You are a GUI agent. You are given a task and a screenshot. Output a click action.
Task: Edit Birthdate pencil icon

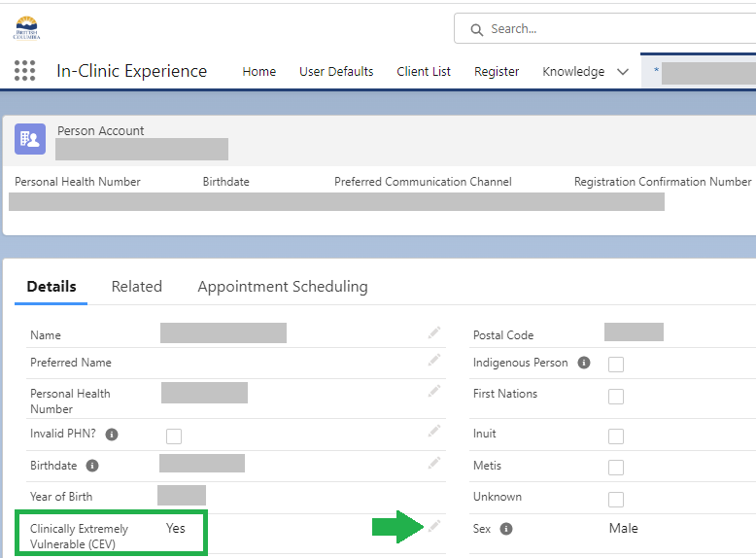point(434,463)
